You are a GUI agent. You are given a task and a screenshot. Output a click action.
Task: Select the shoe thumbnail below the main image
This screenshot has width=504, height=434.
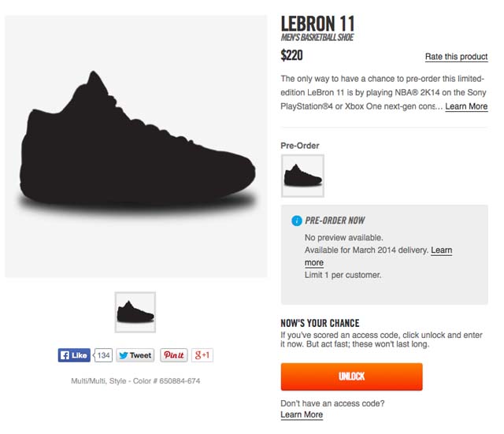135,312
